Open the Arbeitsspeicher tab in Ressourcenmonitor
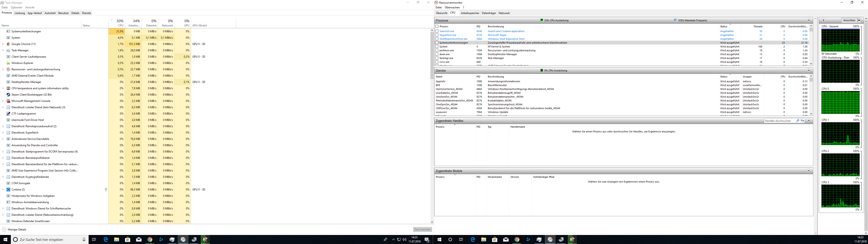 [x=470, y=13]
